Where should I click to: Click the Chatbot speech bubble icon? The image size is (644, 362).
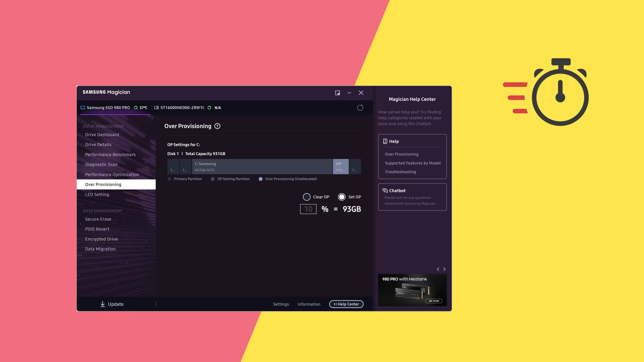pyautogui.click(x=385, y=190)
